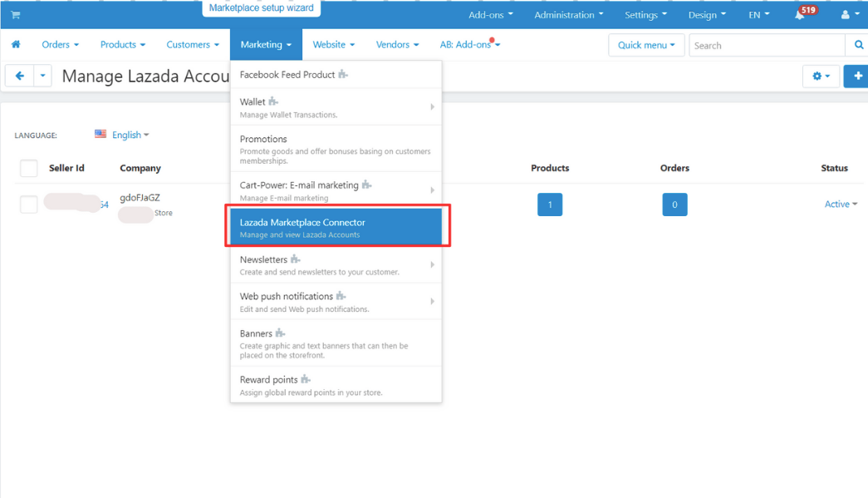Viewport: 868px width, 498px height.
Task: Open the Administration dropdown
Action: [568, 15]
